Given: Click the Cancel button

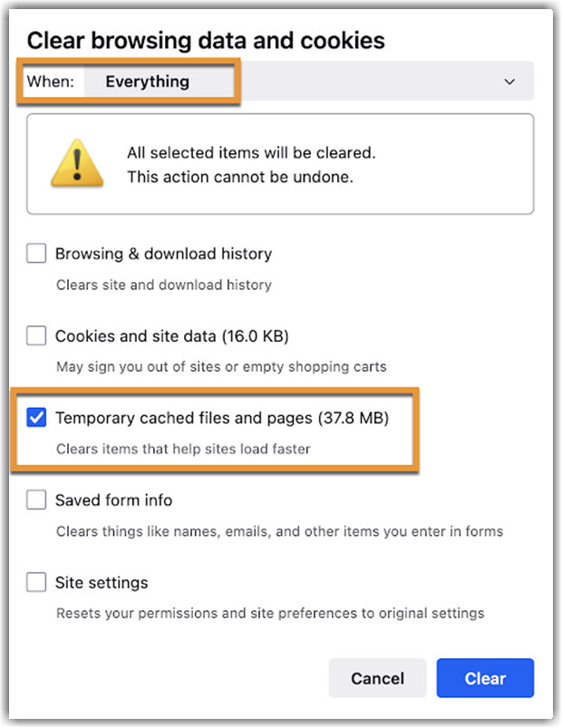Looking at the screenshot, I should [x=377, y=678].
